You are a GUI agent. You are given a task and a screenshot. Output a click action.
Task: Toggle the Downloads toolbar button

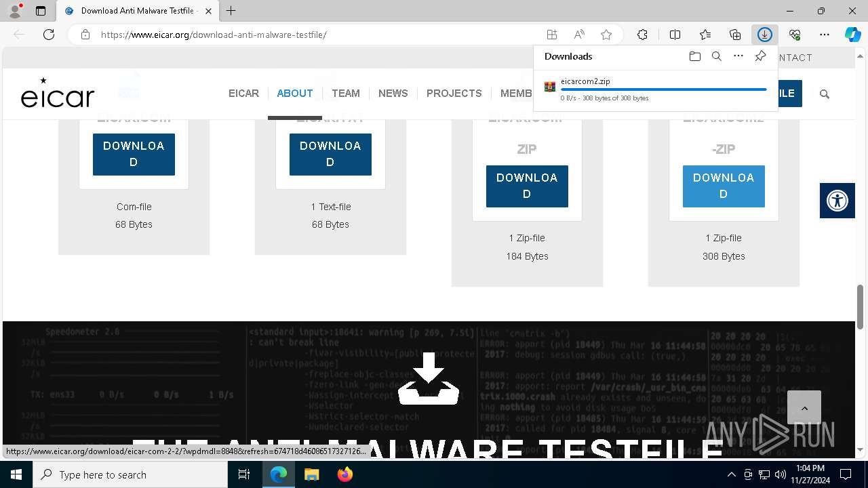(x=765, y=35)
